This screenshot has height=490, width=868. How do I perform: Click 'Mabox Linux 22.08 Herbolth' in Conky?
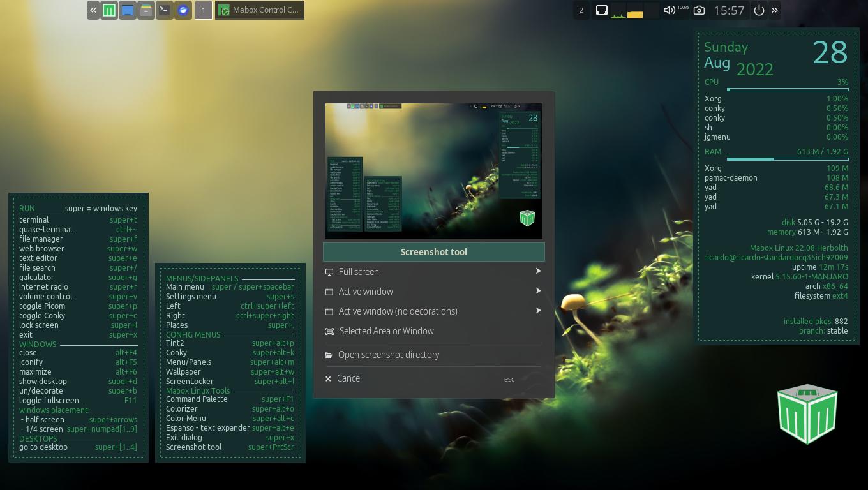coord(799,248)
